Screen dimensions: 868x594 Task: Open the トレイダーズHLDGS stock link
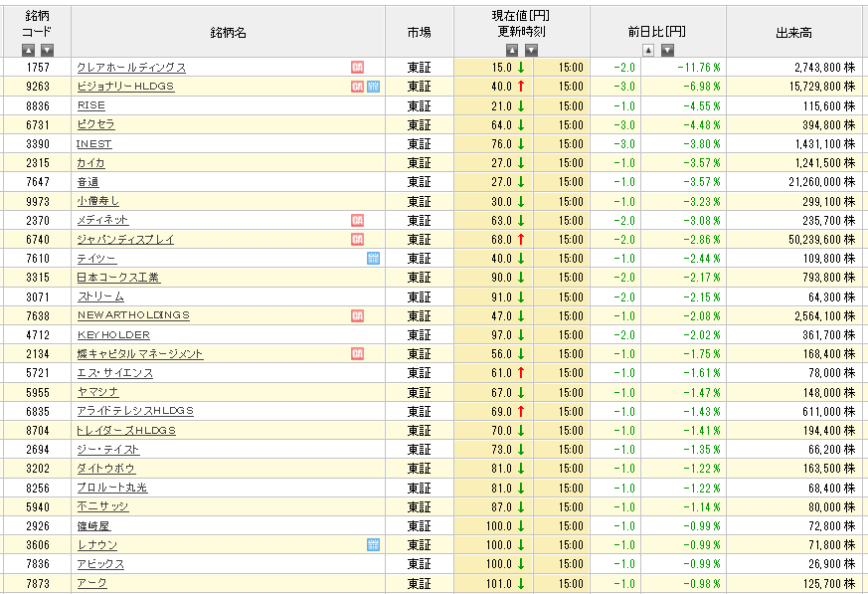(125, 430)
